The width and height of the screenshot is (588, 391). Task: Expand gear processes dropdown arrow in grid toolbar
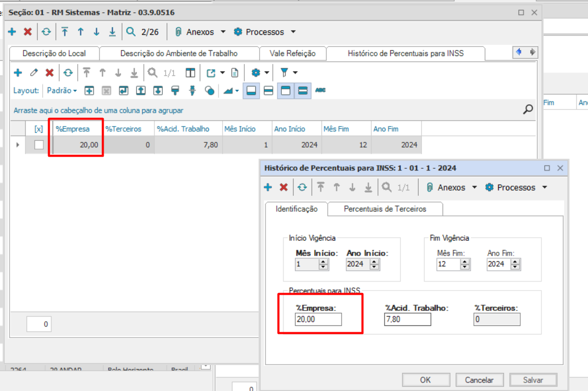[x=267, y=72]
